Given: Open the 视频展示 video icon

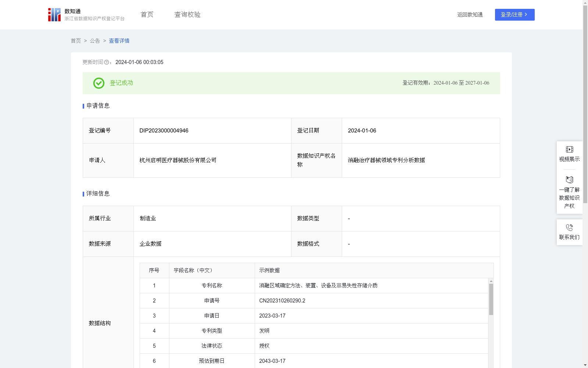Looking at the screenshot, I should click(x=569, y=149).
